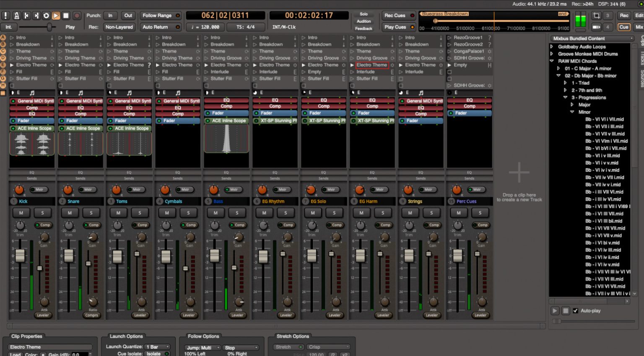644x356 pixels.
Task: Arm the master record button in transport
Action: pyautogui.click(x=76, y=16)
